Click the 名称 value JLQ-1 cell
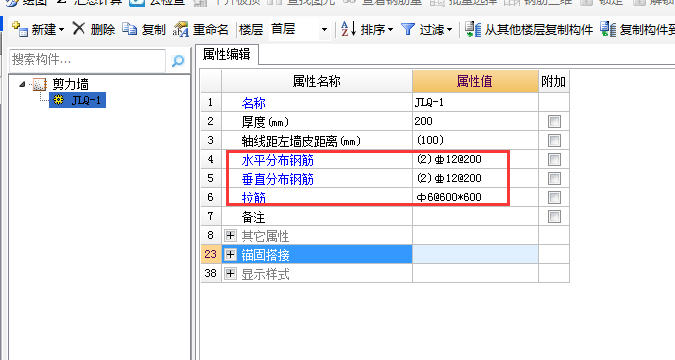The height and width of the screenshot is (360, 675). pyautogui.click(x=475, y=102)
